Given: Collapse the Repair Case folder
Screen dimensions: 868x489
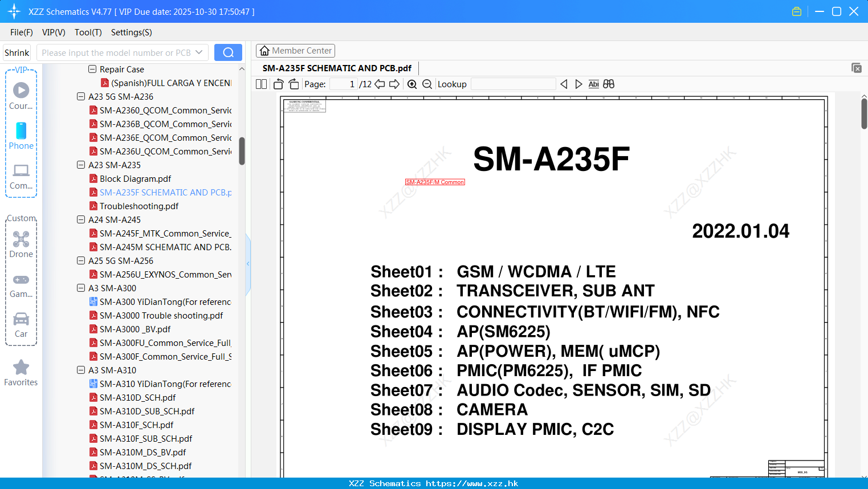Looking at the screenshot, I should (92, 69).
